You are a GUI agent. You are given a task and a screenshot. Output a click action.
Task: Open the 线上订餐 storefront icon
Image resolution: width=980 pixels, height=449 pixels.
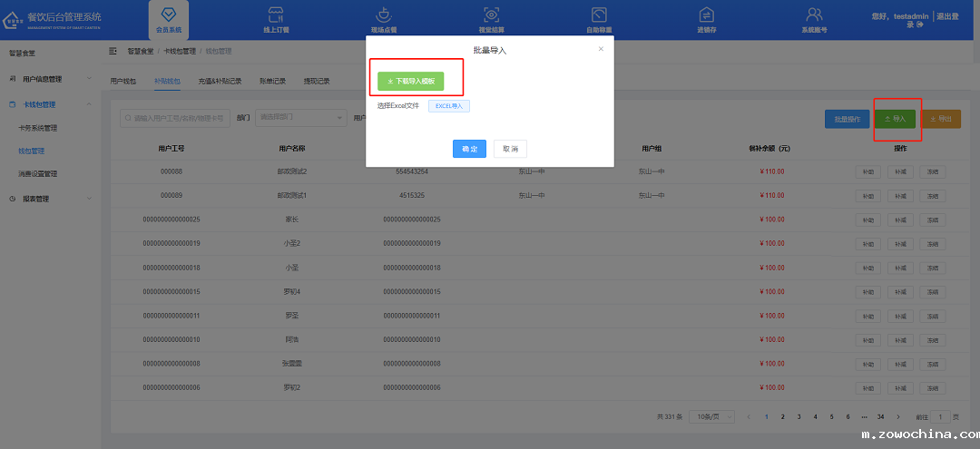pyautogui.click(x=276, y=14)
